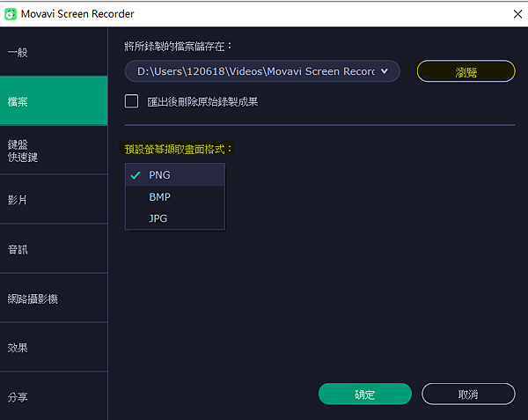Close the Movavi Screen Recorder settings window

(x=517, y=14)
